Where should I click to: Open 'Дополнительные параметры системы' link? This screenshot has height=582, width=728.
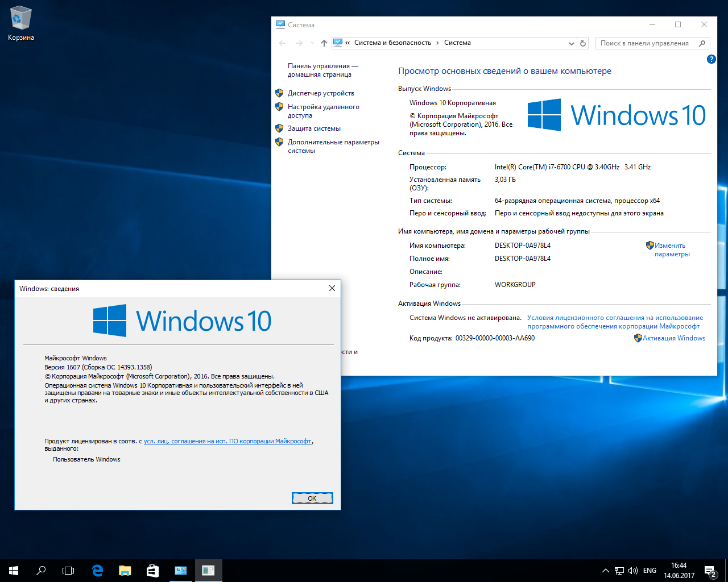tap(333, 146)
